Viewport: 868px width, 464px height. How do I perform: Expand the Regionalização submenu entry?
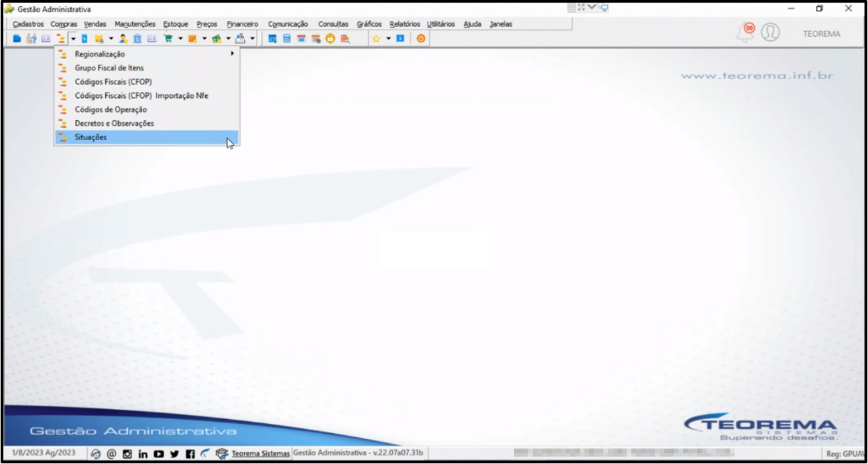coord(146,54)
